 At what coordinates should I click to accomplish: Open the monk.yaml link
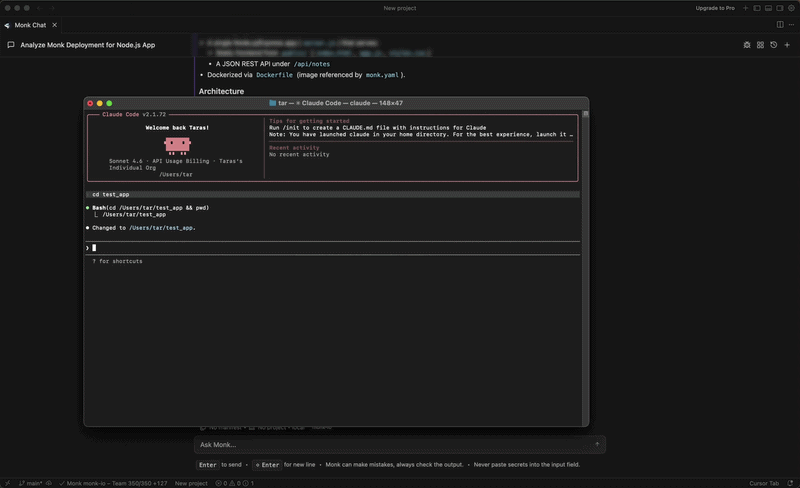tap(382, 75)
